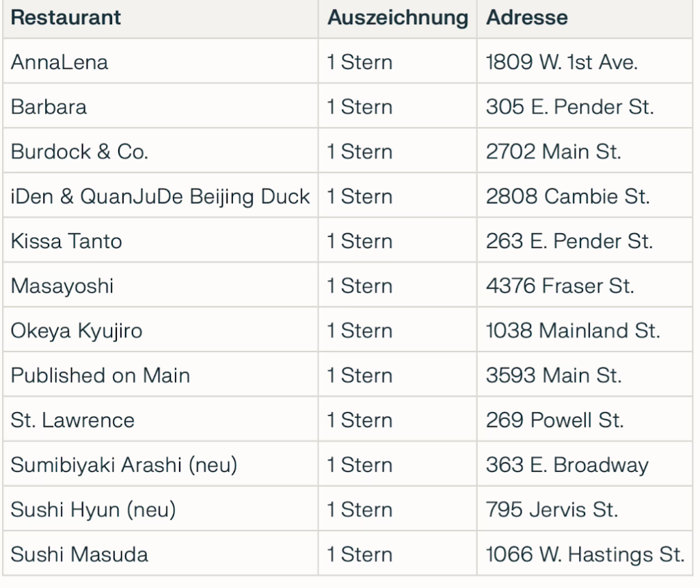700x588 pixels.
Task: Click the address 1809 W. 1st Ave.
Action: [x=561, y=62]
